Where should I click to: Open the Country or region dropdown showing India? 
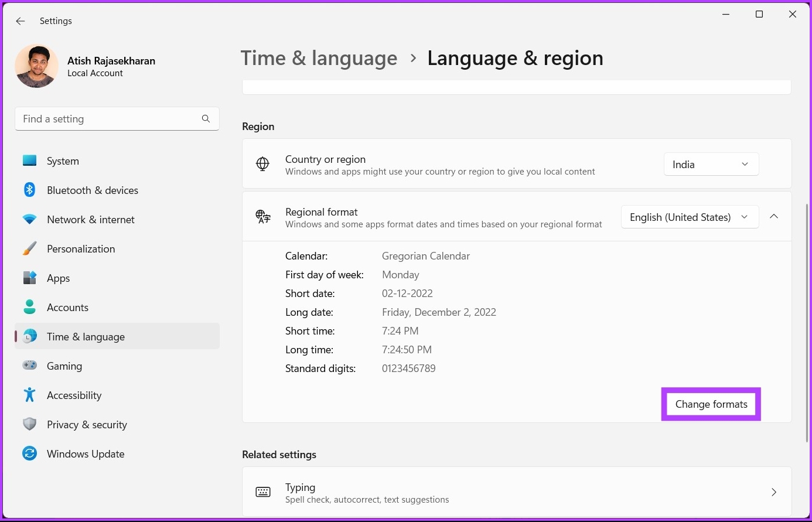point(711,164)
